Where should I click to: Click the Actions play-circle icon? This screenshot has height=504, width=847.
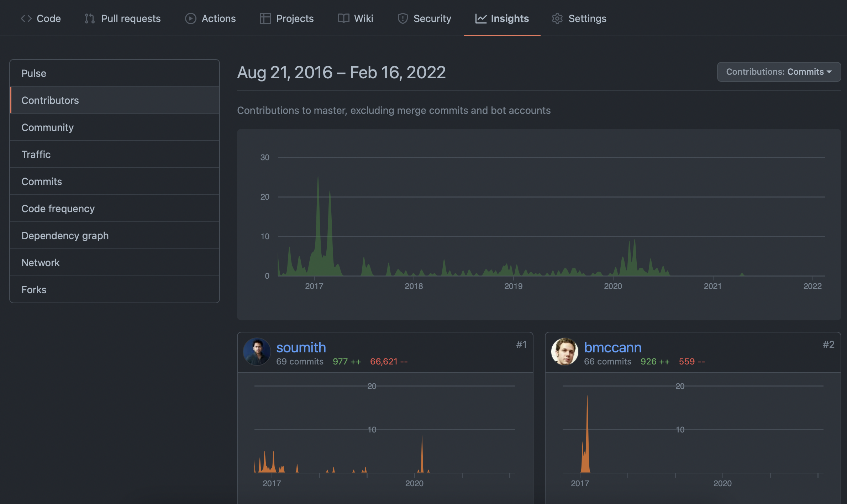coord(190,19)
